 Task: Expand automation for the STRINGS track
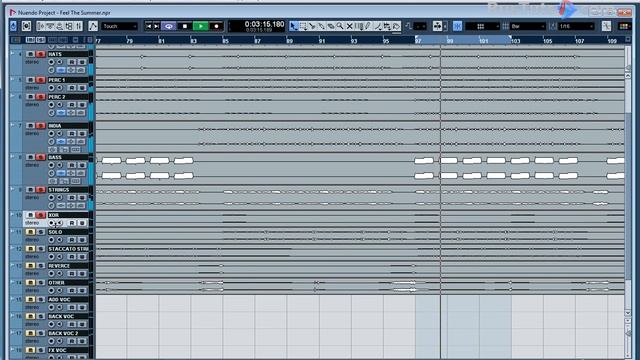tap(12, 189)
